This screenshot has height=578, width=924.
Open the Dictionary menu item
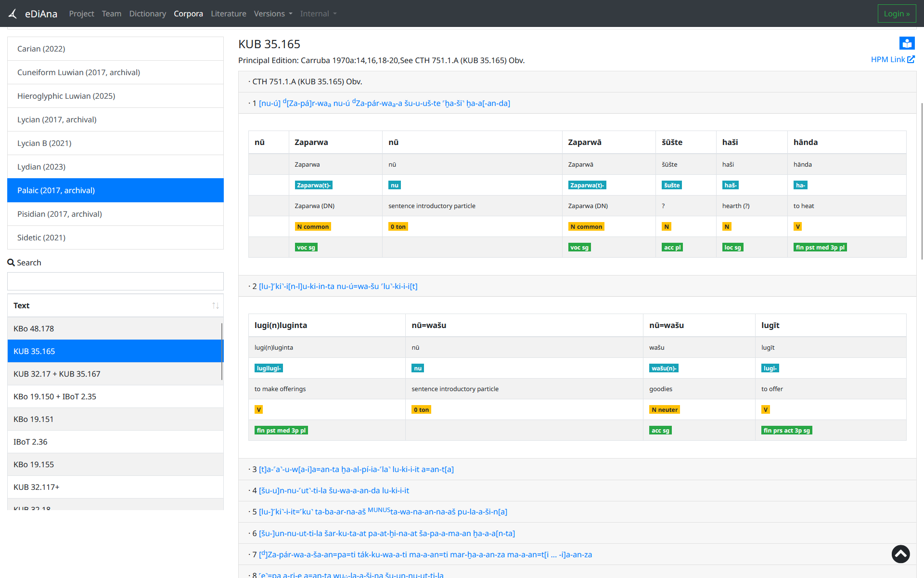[x=147, y=13]
